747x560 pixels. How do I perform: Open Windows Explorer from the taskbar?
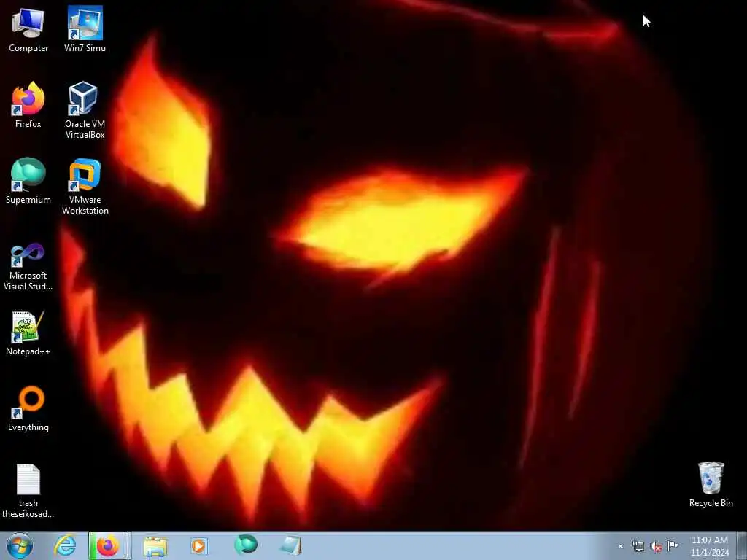tap(155, 546)
